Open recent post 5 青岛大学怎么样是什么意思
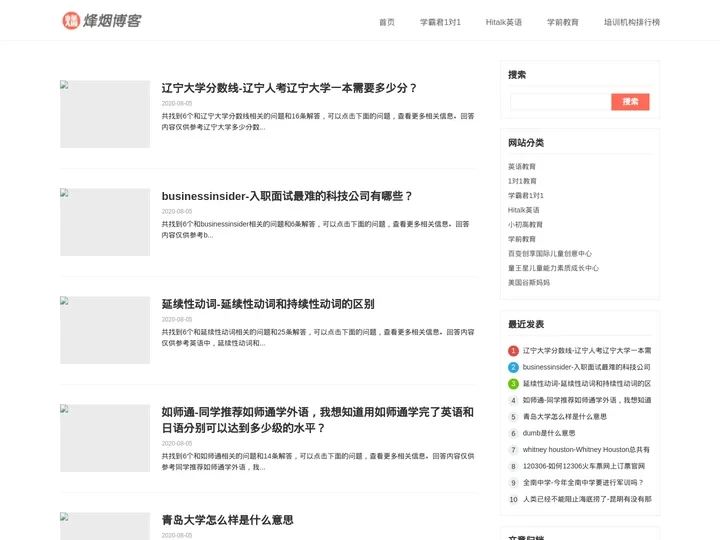The width and height of the screenshot is (720, 540). 565,416
